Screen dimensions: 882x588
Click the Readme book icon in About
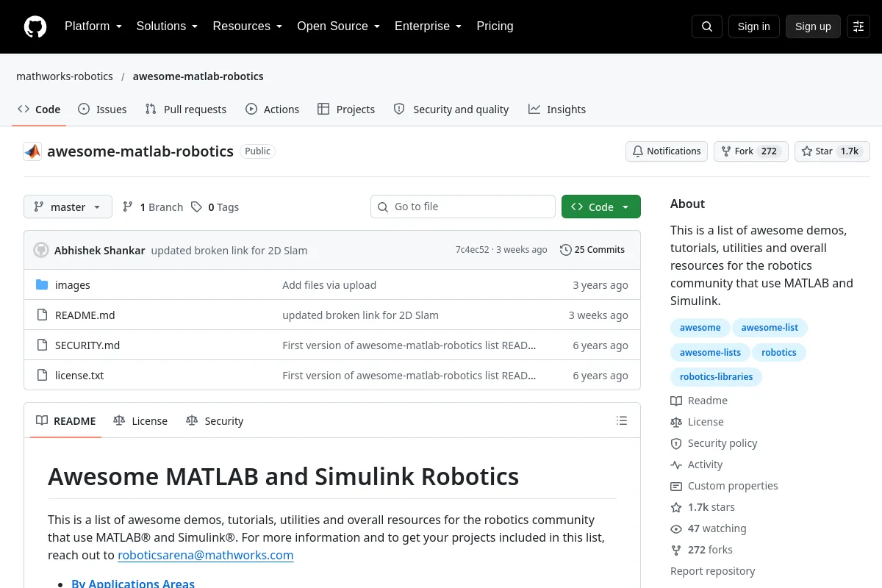pyautogui.click(x=676, y=401)
